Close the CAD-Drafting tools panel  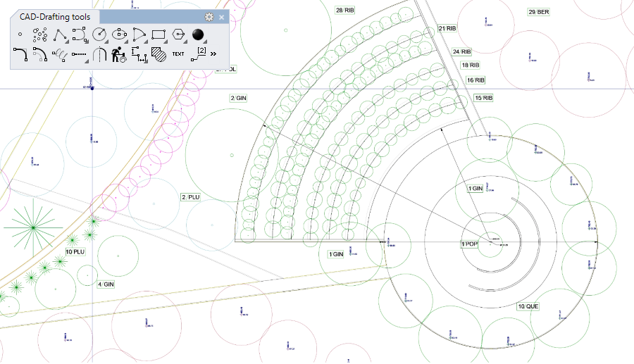coord(222,17)
